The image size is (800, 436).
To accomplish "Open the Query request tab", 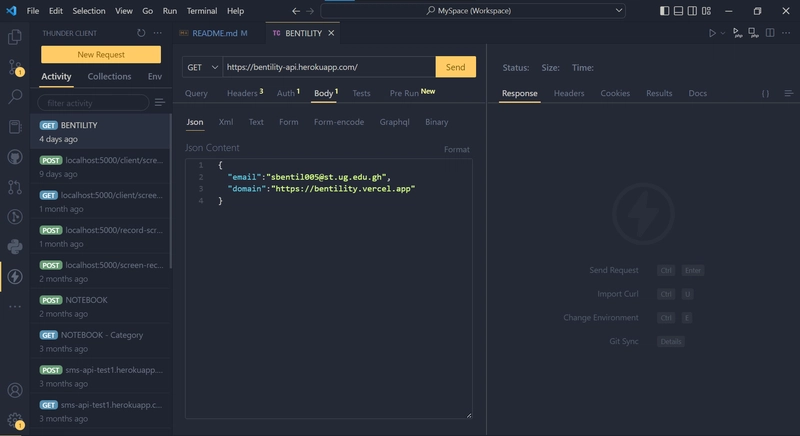I will (196, 93).
